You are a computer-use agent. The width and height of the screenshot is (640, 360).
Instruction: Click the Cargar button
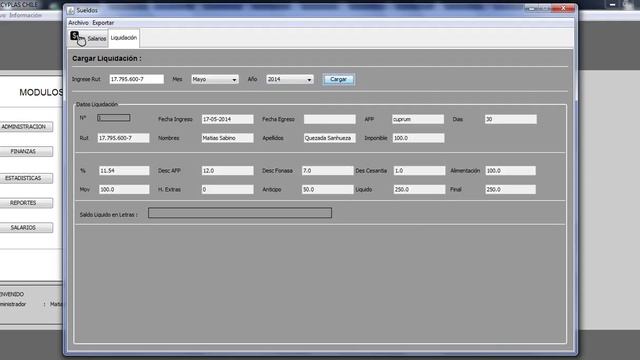[x=338, y=79]
